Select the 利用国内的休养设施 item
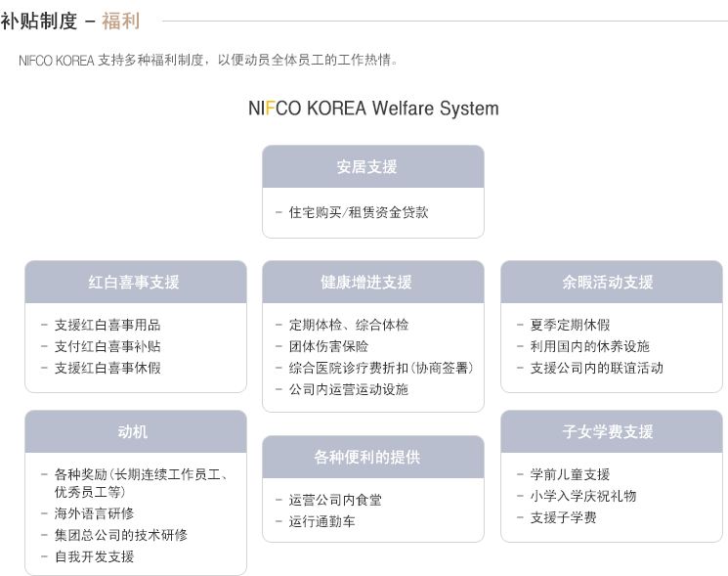Viewport: 728px width, 576px height. point(589,346)
